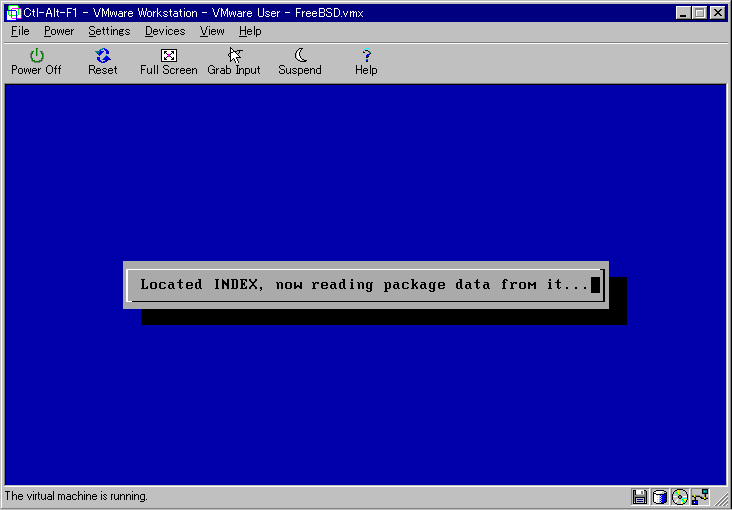Switch VM to Full Screen mode
The height and width of the screenshot is (510, 732).
coord(169,62)
